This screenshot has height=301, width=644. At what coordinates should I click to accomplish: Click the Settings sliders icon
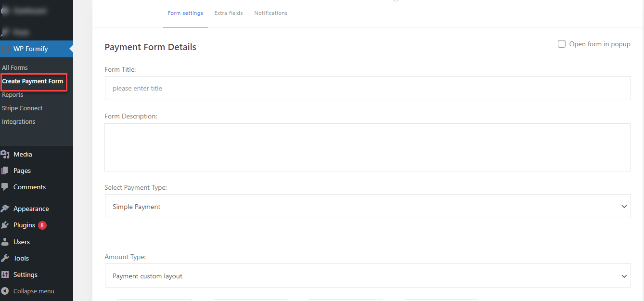[5, 275]
